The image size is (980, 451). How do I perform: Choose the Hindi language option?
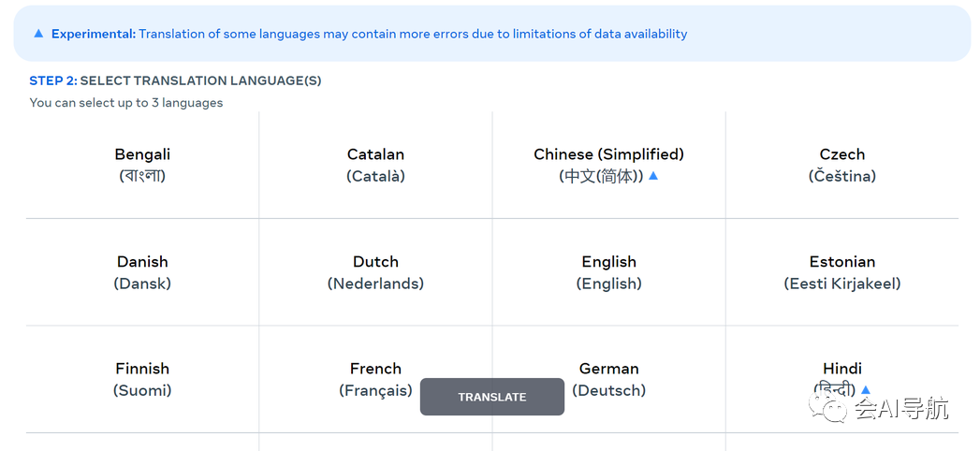(x=841, y=370)
